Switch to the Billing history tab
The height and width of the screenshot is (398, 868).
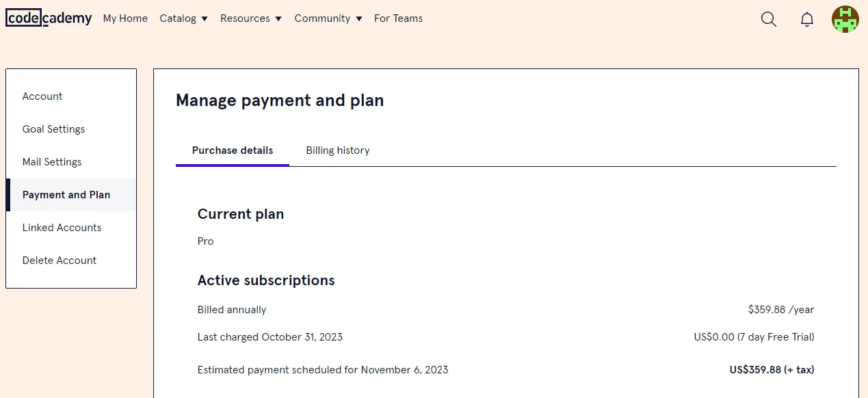click(338, 150)
